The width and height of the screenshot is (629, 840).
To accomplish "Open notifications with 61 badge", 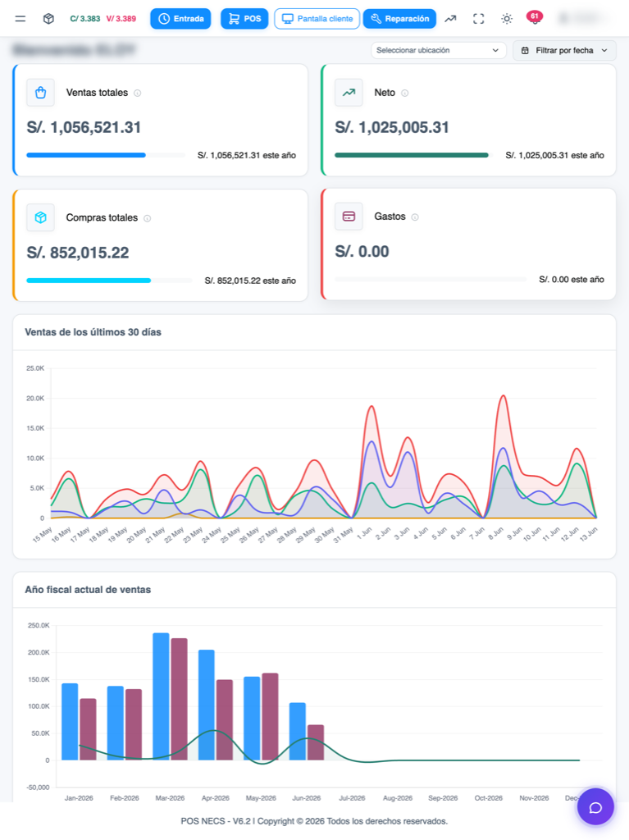I will coord(534,18).
